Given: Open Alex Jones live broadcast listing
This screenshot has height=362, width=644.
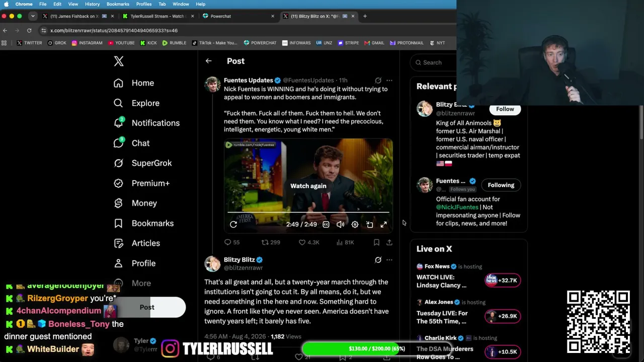Looking at the screenshot, I should point(468,312).
